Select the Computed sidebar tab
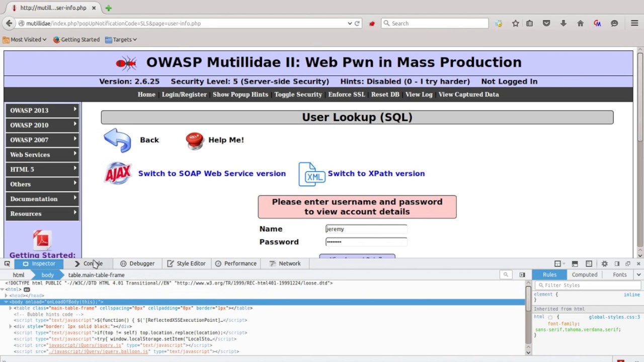644x362 pixels. click(x=584, y=275)
